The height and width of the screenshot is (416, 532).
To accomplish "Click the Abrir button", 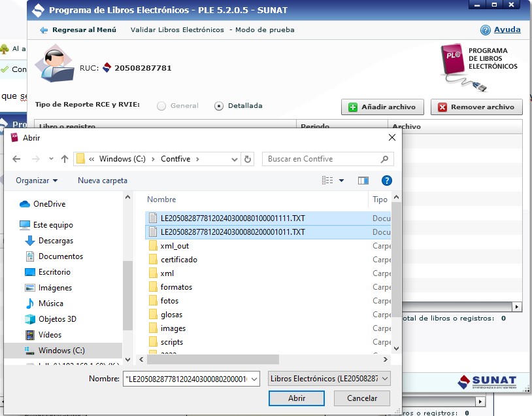I will click(x=296, y=398).
